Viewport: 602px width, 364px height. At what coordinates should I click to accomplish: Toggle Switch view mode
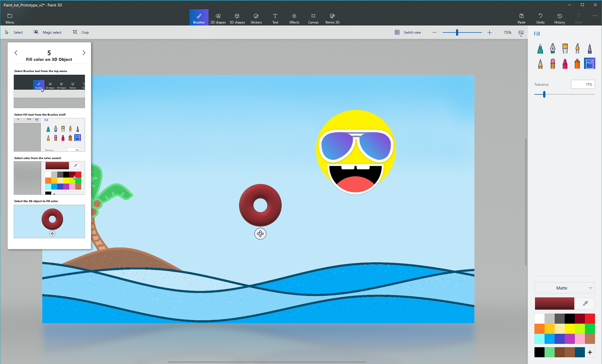pyautogui.click(x=408, y=32)
